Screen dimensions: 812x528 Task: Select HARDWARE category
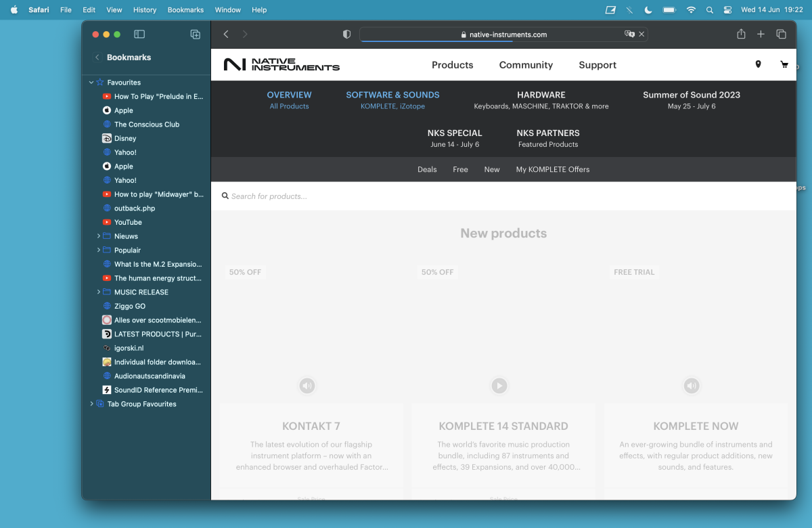point(541,100)
